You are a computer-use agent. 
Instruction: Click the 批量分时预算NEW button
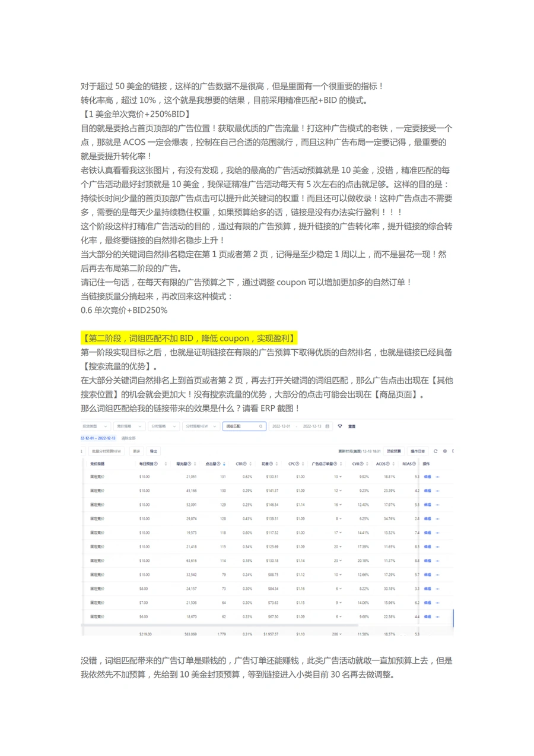(107, 451)
